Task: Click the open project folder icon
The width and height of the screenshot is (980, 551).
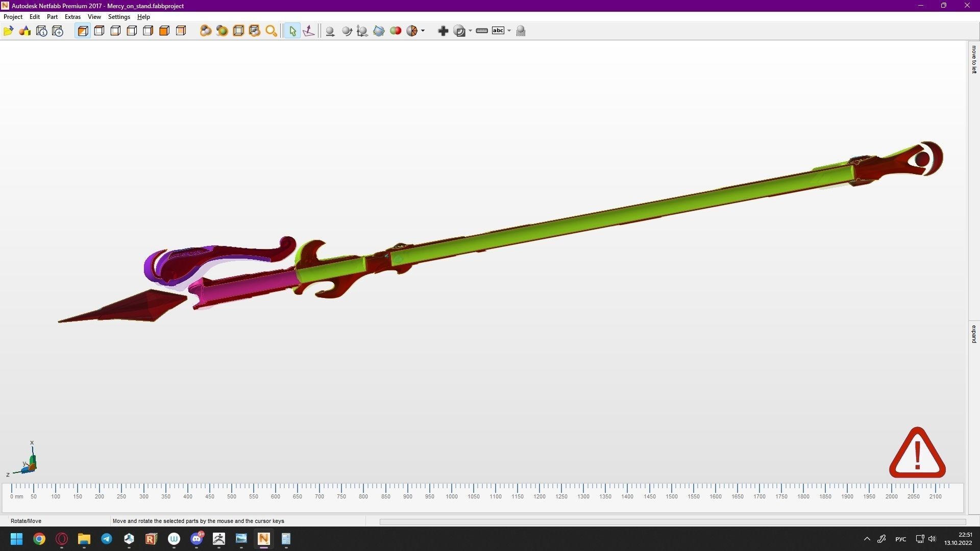Action: click(8, 31)
